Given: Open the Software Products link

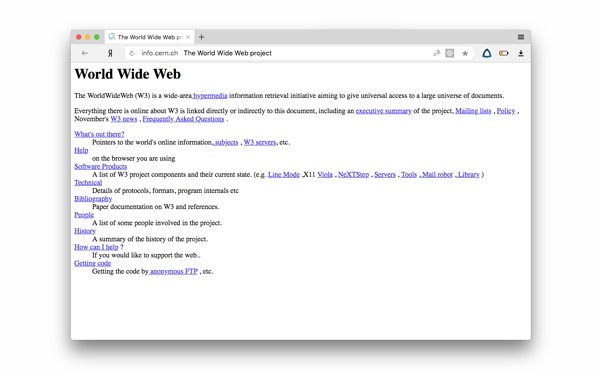Looking at the screenshot, I should click(101, 166).
